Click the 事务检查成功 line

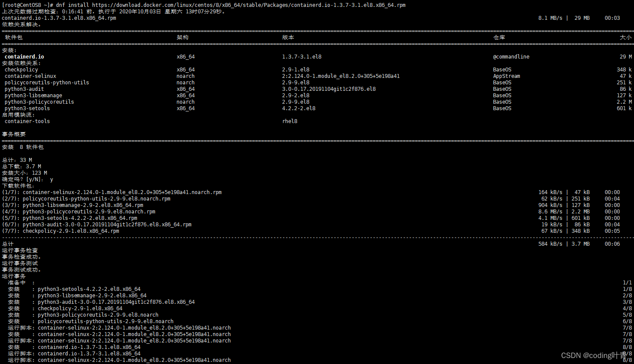click(22, 257)
